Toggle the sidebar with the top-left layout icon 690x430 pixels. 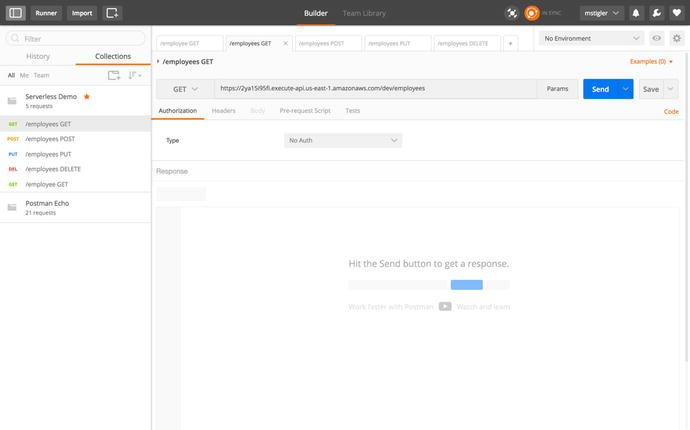[x=15, y=13]
